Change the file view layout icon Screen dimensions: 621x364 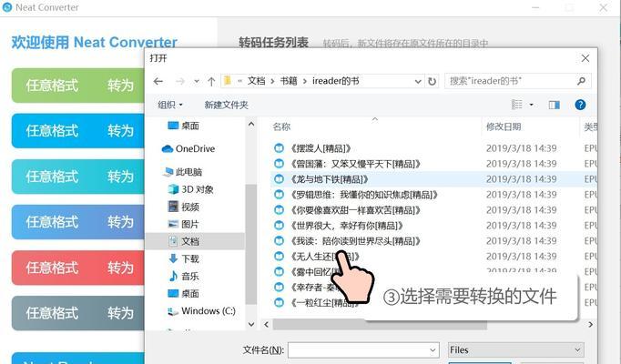[x=517, y=105]
